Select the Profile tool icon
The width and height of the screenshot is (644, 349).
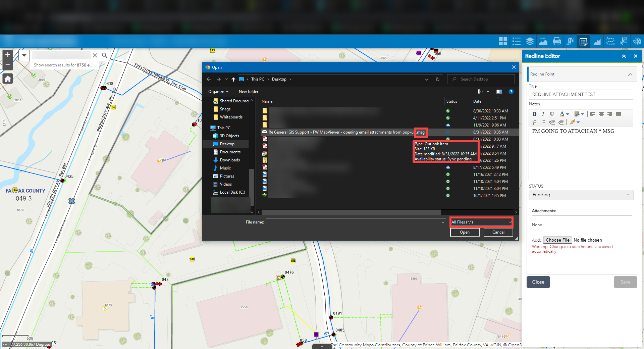click(x=543, y=41)
